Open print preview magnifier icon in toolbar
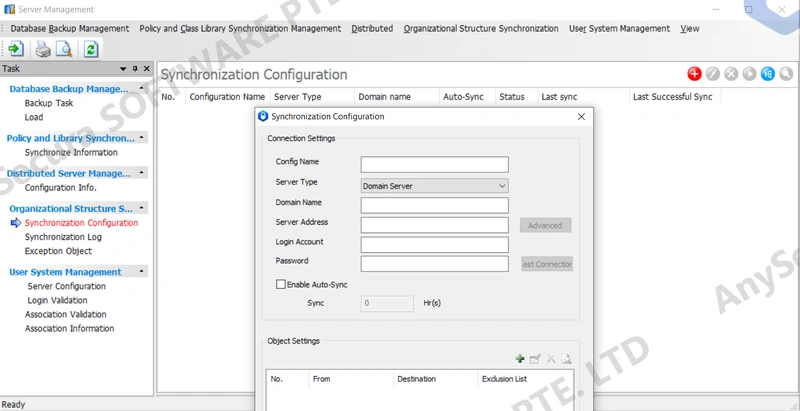 (64, 49)
